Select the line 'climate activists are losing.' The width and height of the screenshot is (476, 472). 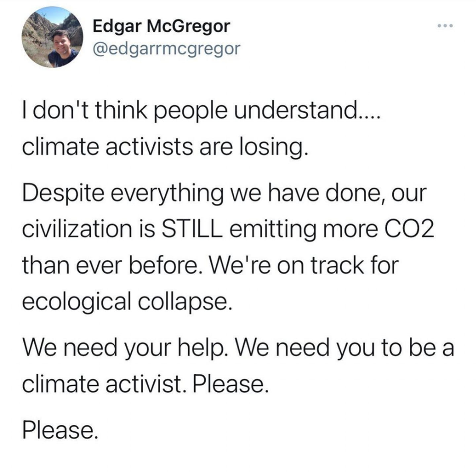click(x=165, y=146)
